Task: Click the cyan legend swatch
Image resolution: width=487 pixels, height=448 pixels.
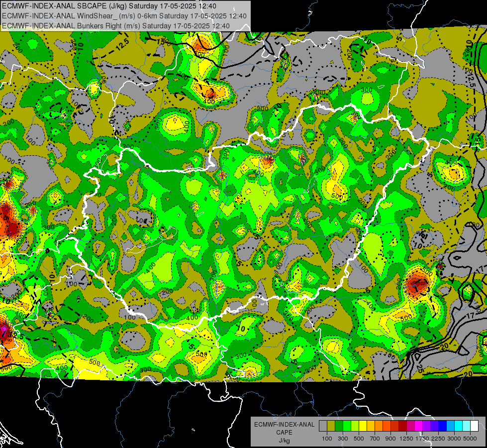Action: coord(459,426)
